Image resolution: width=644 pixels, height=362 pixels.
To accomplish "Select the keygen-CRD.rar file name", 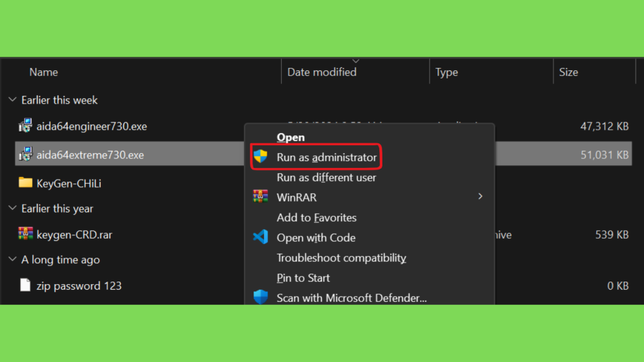I will point(74,235).
